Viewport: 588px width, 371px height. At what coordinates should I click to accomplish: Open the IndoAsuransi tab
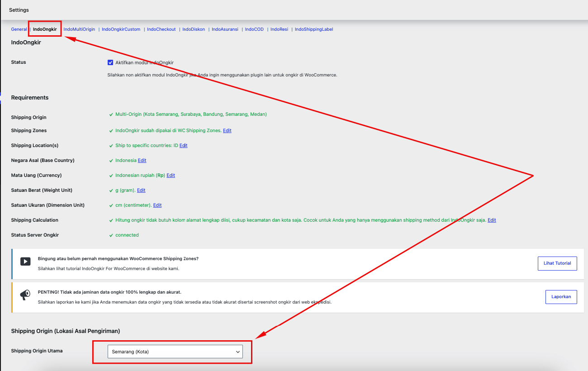225,29
